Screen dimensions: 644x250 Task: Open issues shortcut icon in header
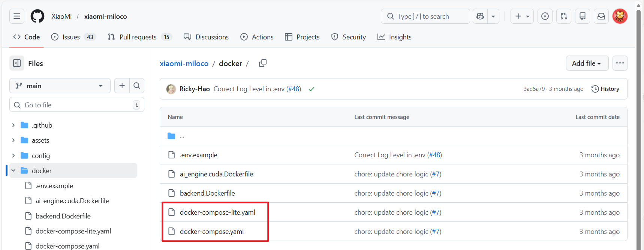[545, 16]
